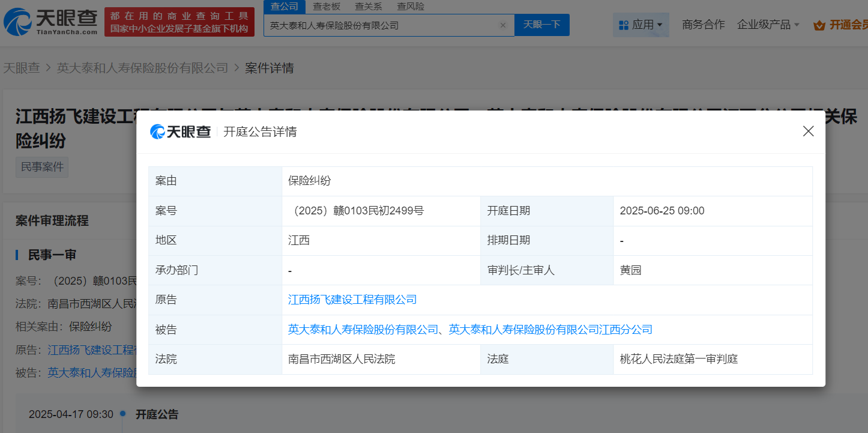Click the 案件审理流程 section heading
This screenshot has width=868, height=433.
[52, 220]
